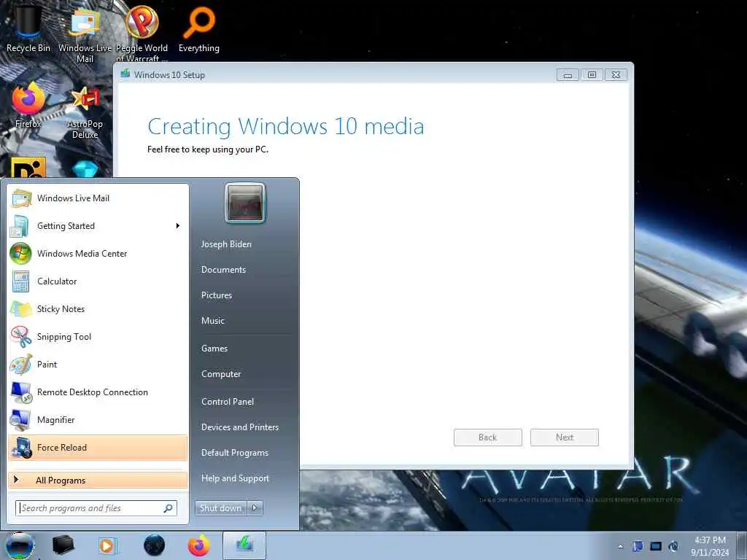Click the Next button in Windows 10 Setup

click(565, 437)
